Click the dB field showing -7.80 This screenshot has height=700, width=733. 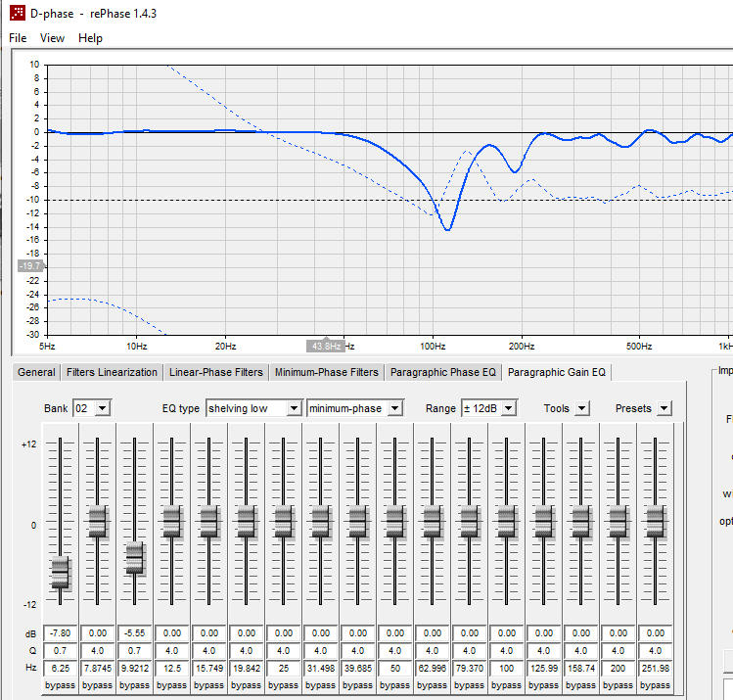click(60, 633)
